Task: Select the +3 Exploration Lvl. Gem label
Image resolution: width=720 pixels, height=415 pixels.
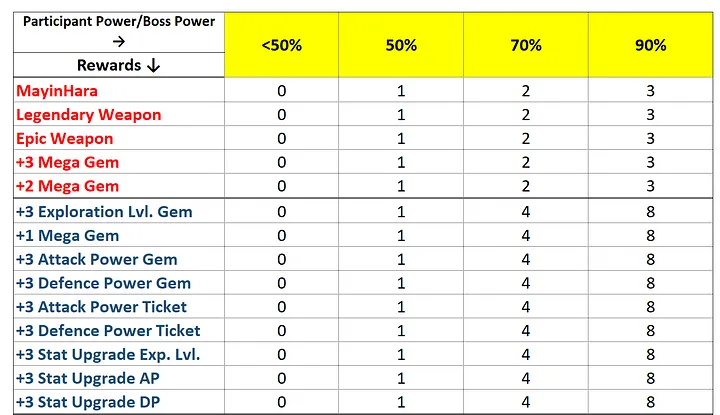Action: [x=104, y=212]
